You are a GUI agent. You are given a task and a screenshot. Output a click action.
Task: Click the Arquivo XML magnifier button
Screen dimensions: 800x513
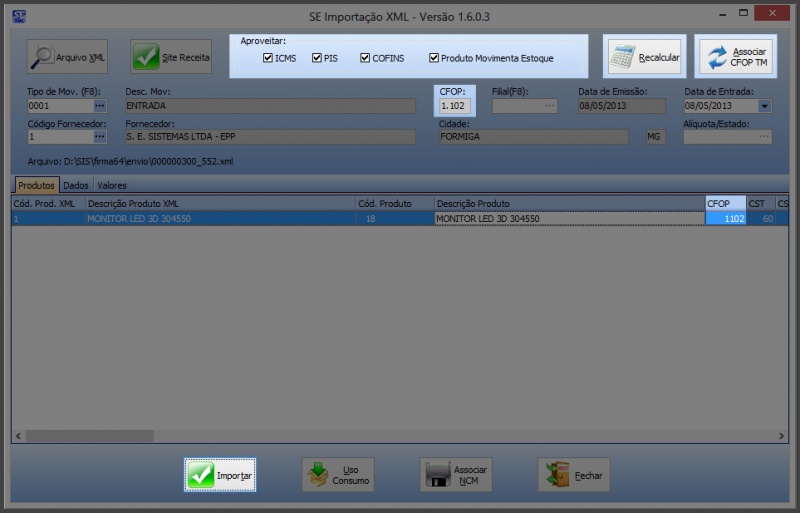(x=67, y=57)
